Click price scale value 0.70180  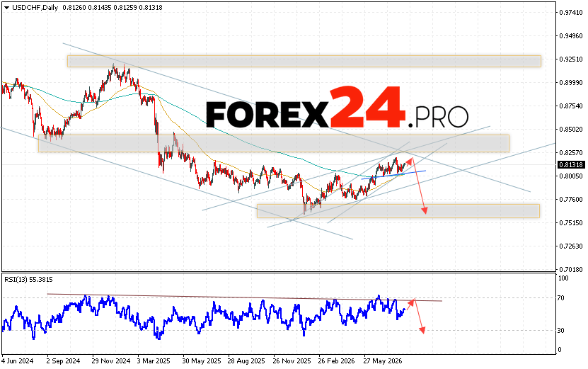point(571,270)
